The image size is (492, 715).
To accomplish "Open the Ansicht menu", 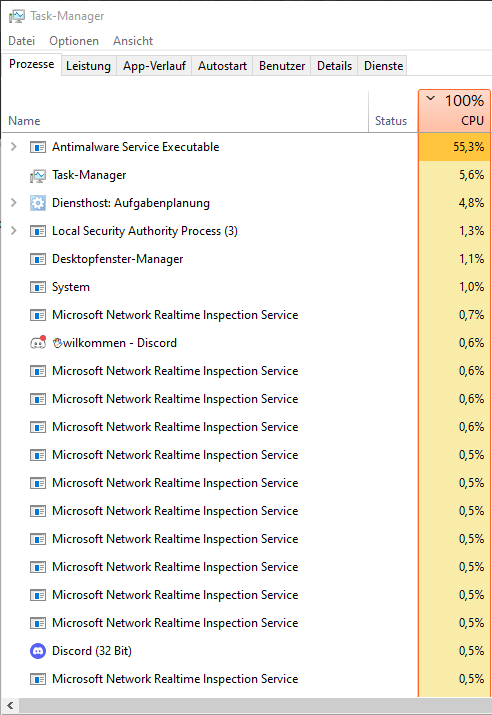I will (133, 41).
